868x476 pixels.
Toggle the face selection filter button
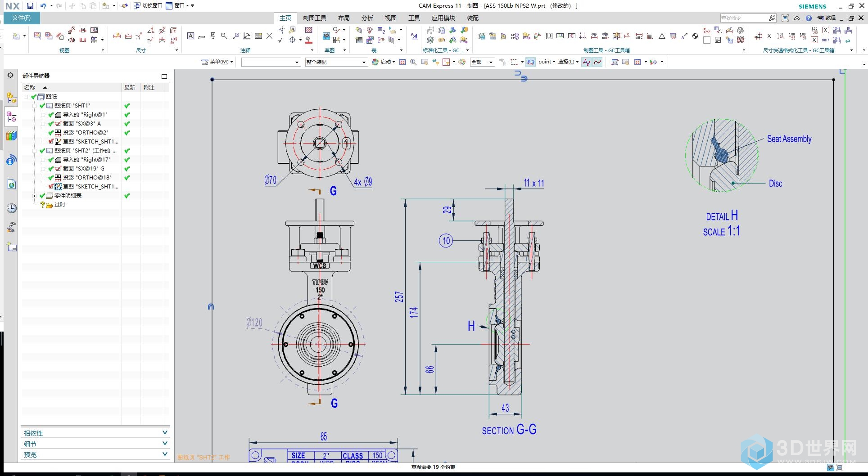tap(531, 62)
